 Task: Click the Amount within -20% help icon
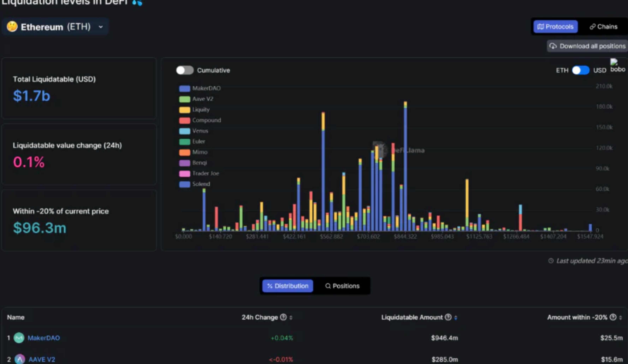(613, 317)
